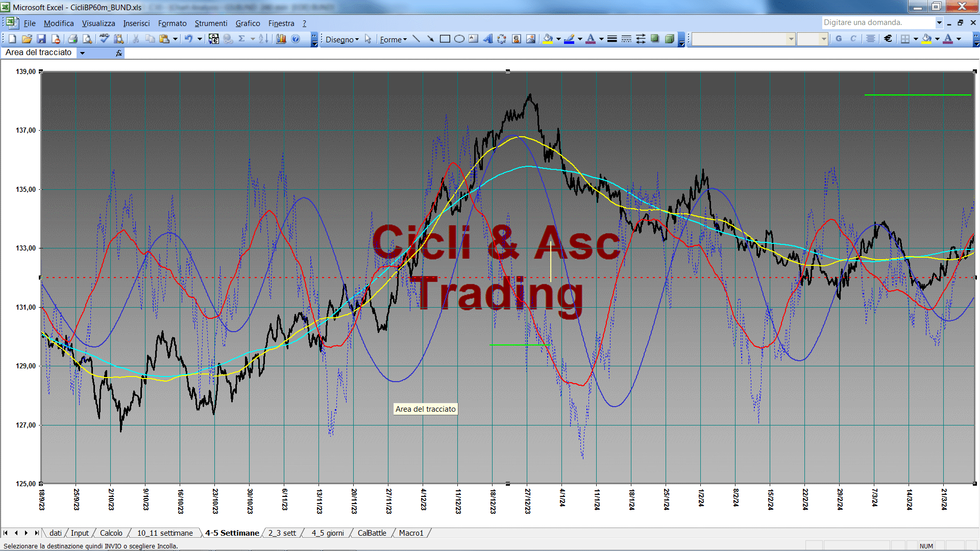Go to last sheet navigation arrow
Image resolution: width=980 pixels, height=551 pixels.
(x=36, y=533)
